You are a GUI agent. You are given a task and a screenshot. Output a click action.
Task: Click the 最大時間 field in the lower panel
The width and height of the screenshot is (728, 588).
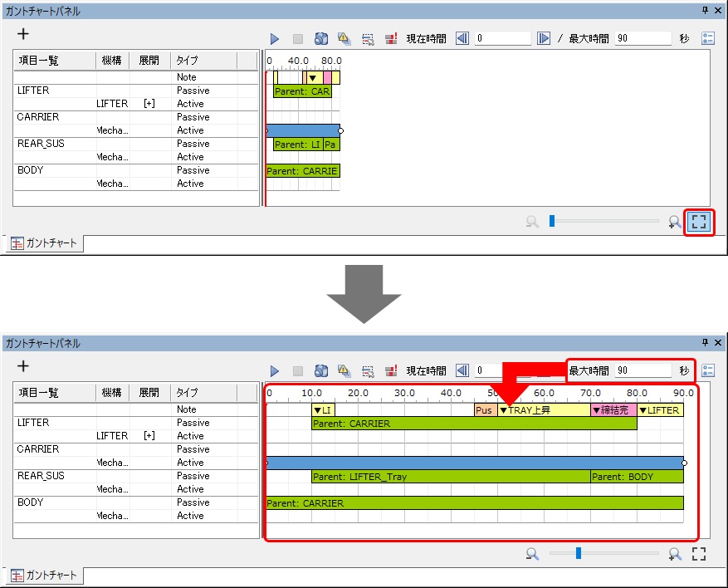point(642,371)
